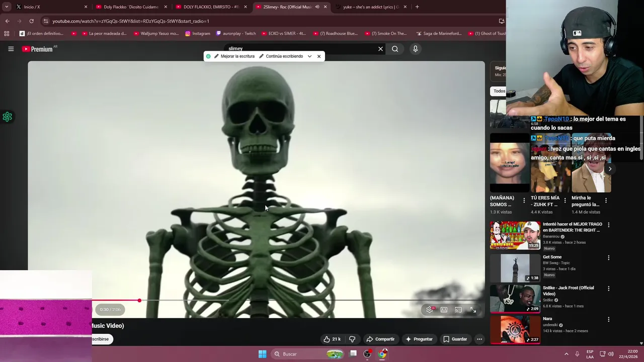Image resolution: width=644 pixels, height=362 pixels.
Task: Open the player settings gear
Action: point(430,310)
